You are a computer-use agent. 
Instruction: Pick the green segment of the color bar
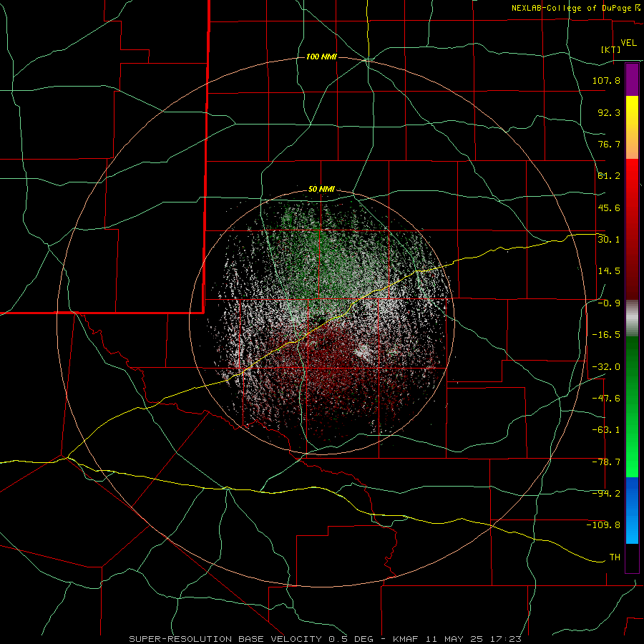point(632,406)
